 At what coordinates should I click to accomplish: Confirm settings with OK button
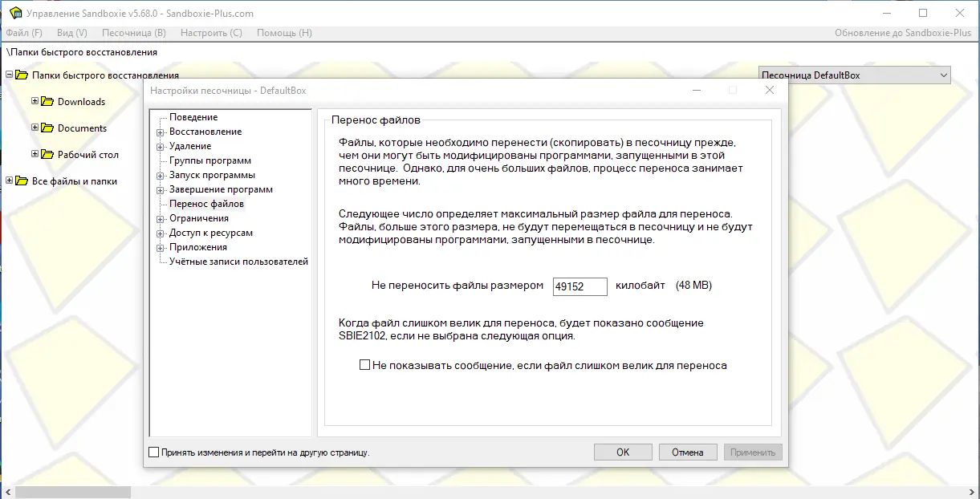(623, 452)
